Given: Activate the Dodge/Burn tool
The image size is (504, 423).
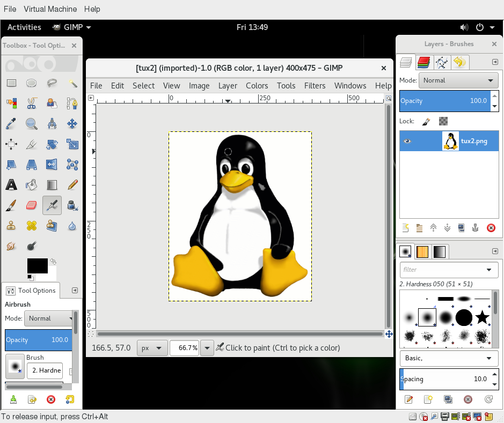Looking at the screenshot, I should (x=32, y=246).
